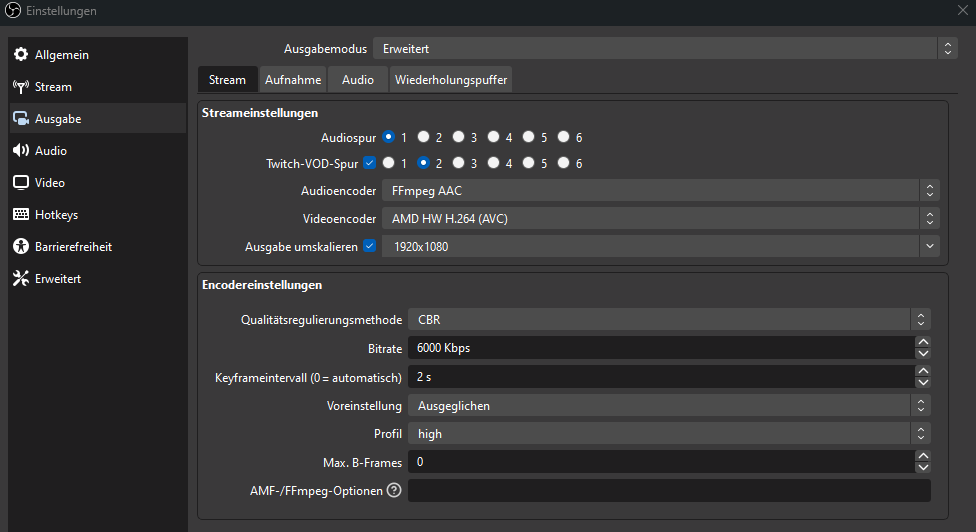Click the AMF-/FFmpeg-Optionen help question icon
Viewport: 976px width, 532px height.
coord(394,490)
